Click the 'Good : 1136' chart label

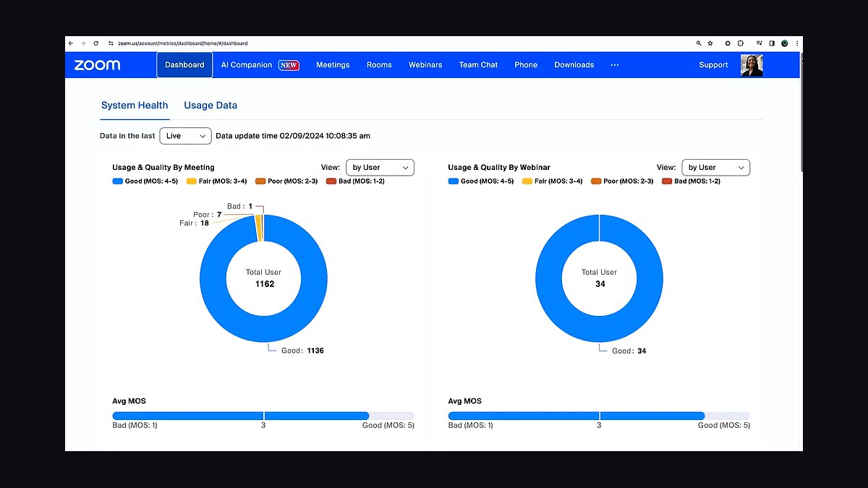(302, 351)
